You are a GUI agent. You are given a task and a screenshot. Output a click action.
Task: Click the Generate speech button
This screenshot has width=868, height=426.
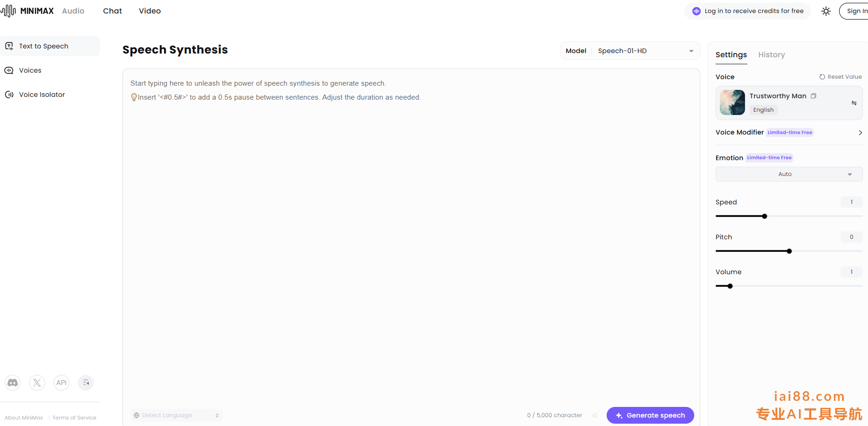click(x=650, y=415)
